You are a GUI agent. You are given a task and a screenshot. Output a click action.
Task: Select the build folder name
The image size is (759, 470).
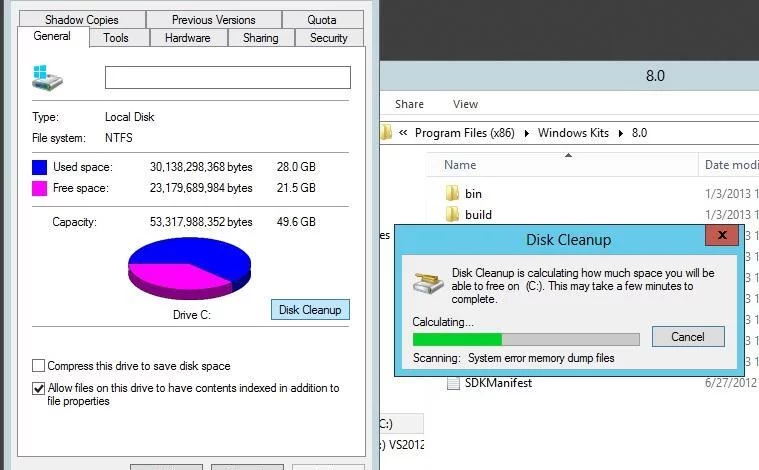(x=478, y=214)
